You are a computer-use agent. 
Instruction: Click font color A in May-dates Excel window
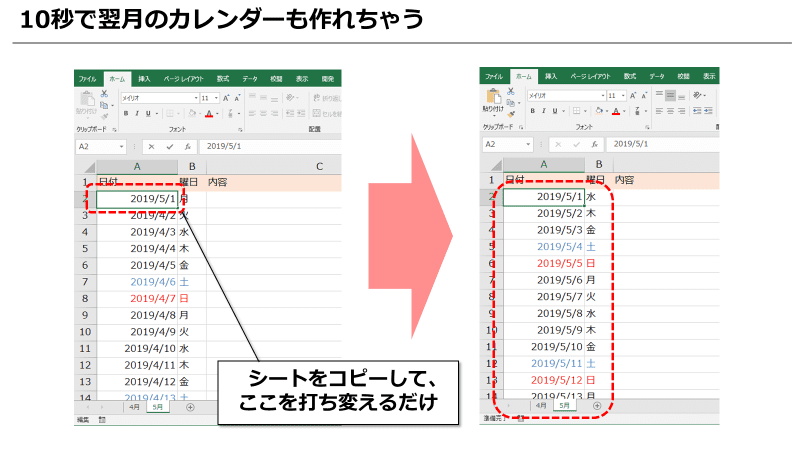click(616, 111)
